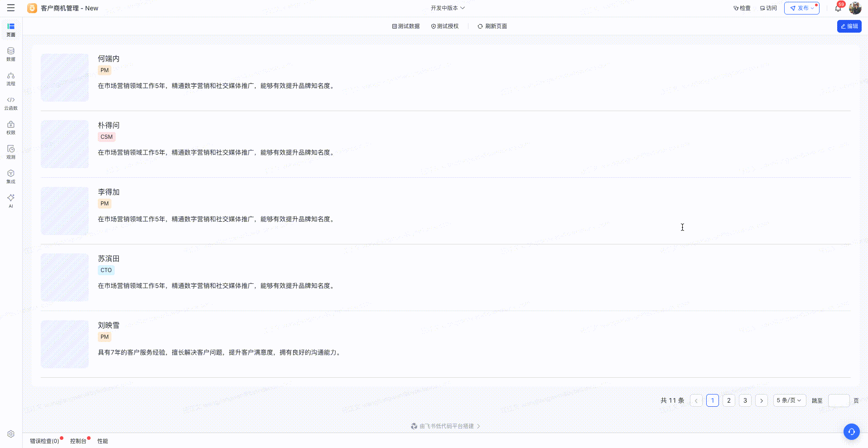Image resolution: width=868 pixels, height=448 pixels.
Task: Select page 3 in pagination
Action: (745, 400)
